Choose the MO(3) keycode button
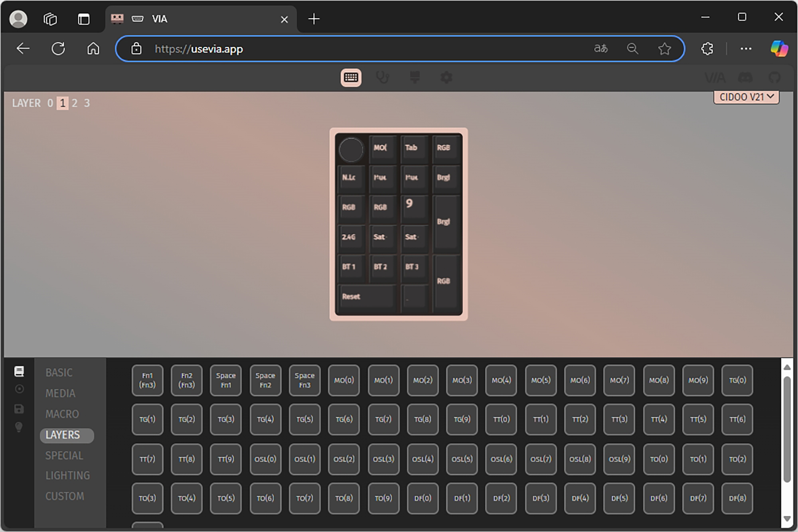This screenshot has height=532, width=798. [462, 380]
